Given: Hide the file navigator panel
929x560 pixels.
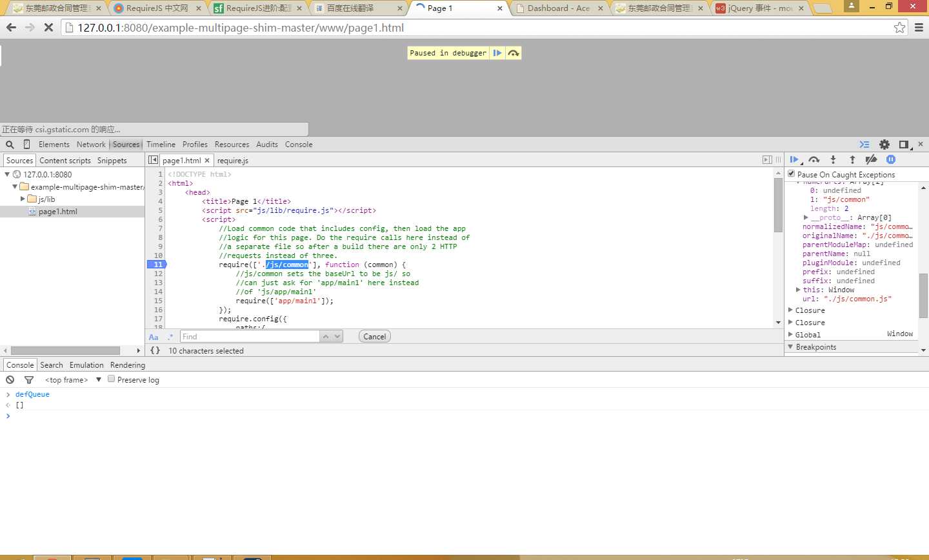Looking at the screenshot, I should pyautogui.click(x=153, y=160).
